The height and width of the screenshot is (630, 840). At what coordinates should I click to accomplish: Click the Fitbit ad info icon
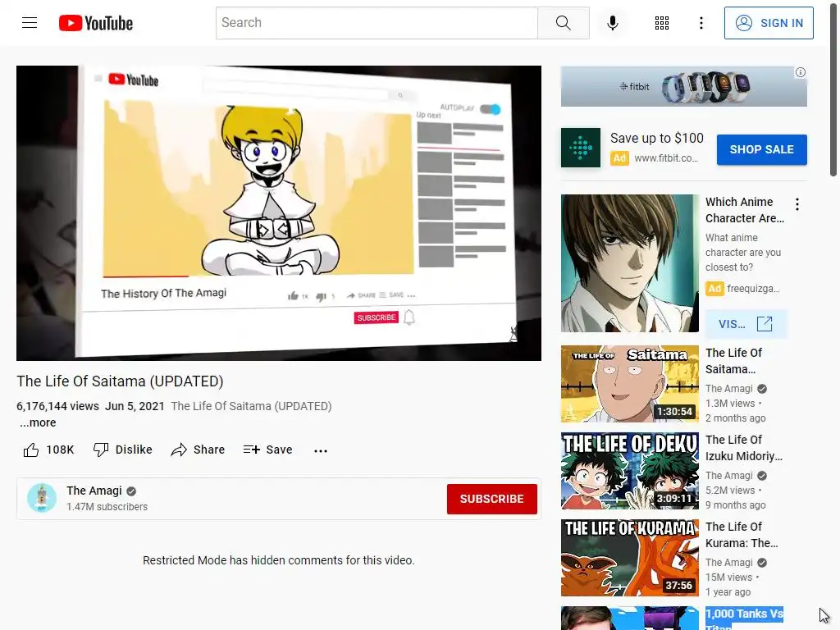click(801, 72)
